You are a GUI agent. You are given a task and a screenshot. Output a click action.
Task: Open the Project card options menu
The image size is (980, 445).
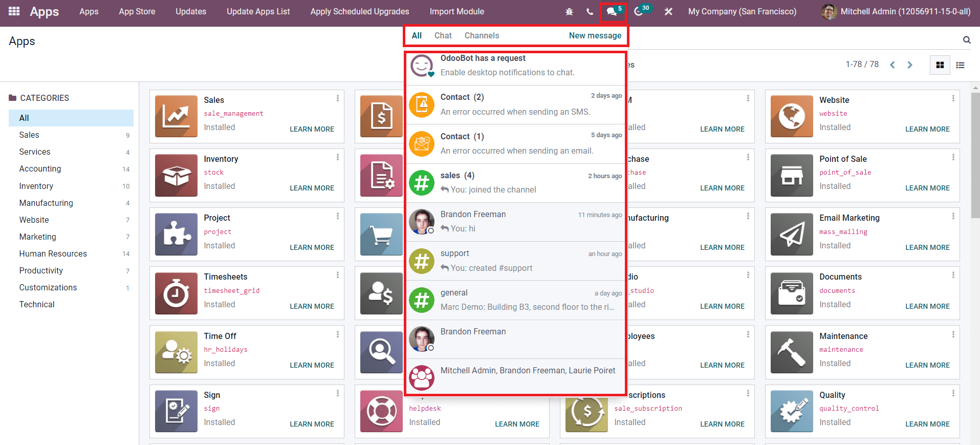338,216
